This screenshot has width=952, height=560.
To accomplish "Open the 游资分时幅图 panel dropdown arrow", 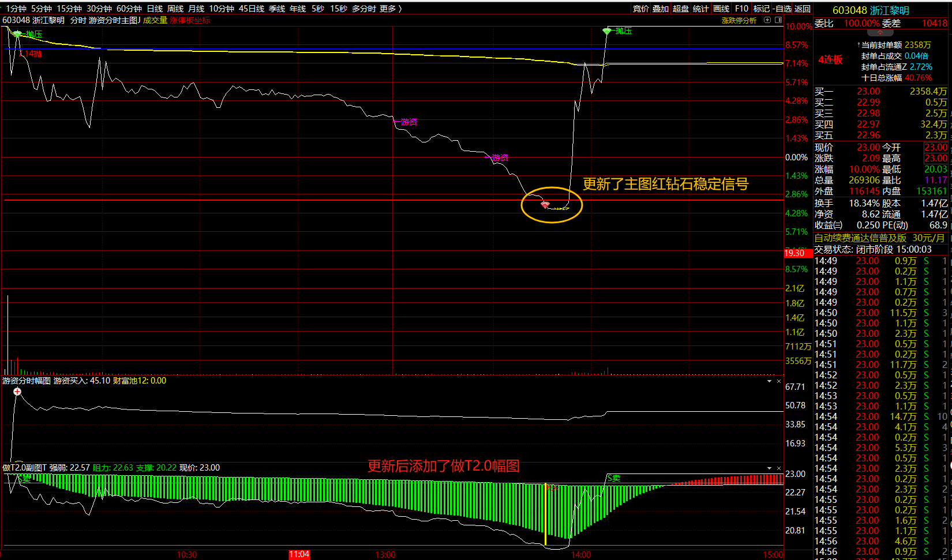I will pyautogui.click(x=769, y=381).
